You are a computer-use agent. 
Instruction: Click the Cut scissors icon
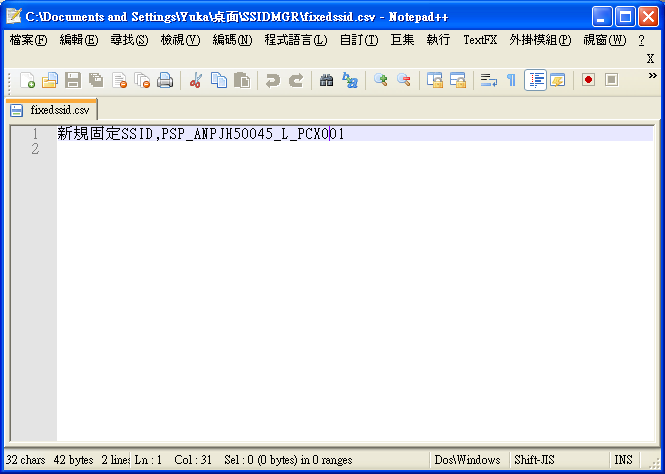click(x=196, y=80)
